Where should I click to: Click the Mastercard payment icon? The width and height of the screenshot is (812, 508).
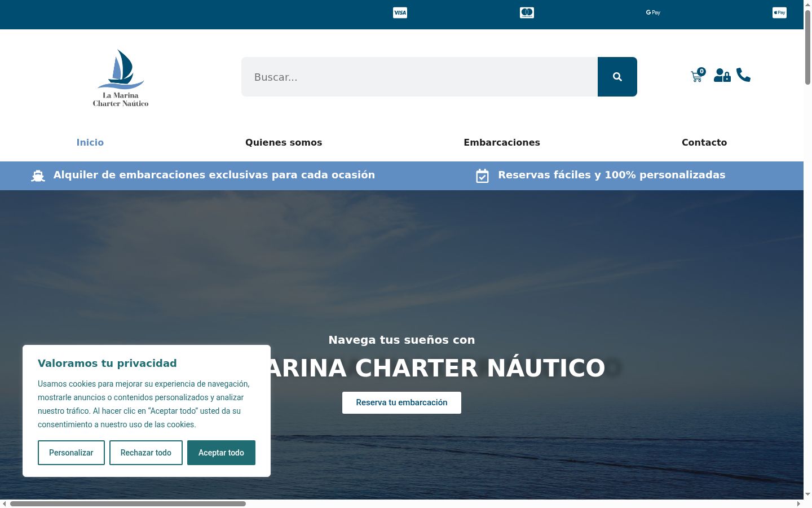(x=527, y=12)
